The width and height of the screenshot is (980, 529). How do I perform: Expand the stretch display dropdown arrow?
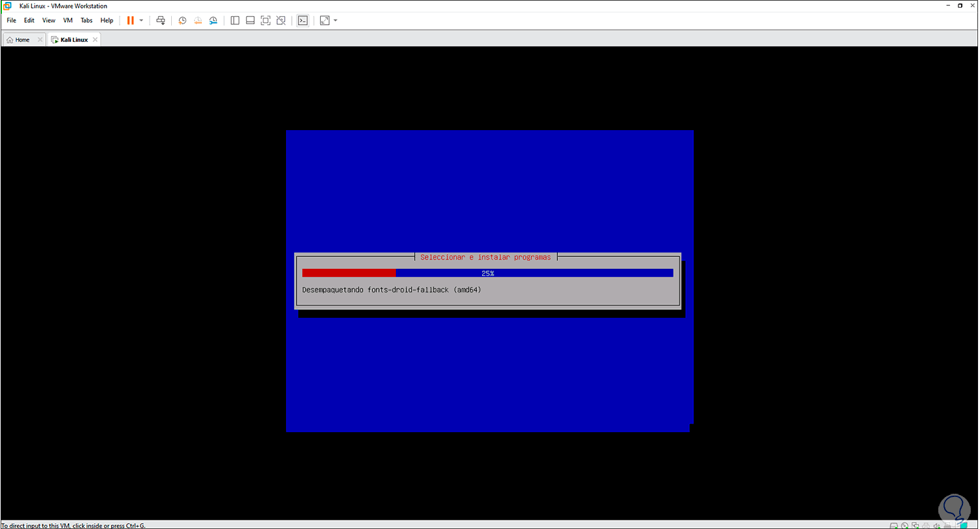[336, 20]
